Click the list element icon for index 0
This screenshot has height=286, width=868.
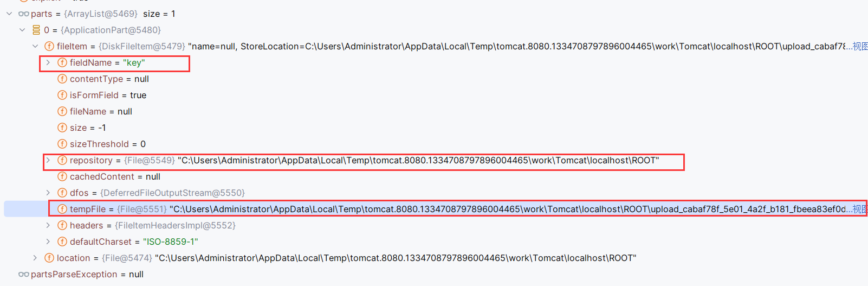click(x=36, y=30)
